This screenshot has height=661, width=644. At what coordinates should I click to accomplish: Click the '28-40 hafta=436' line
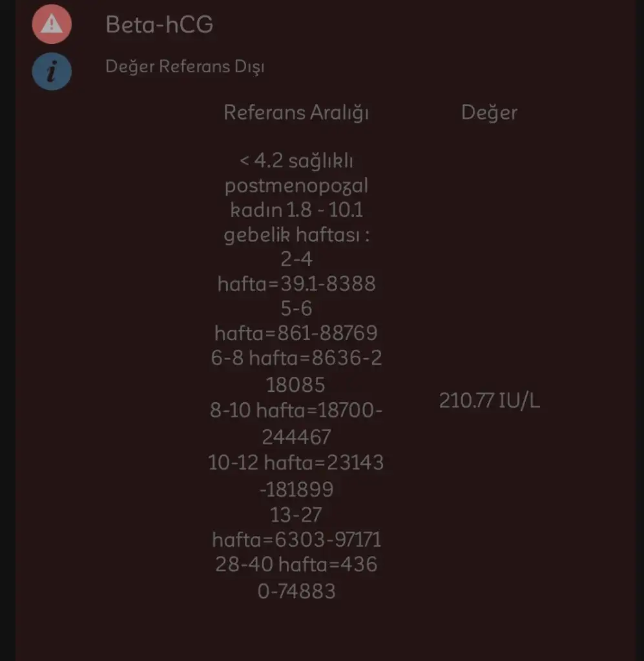click(296, 565)
